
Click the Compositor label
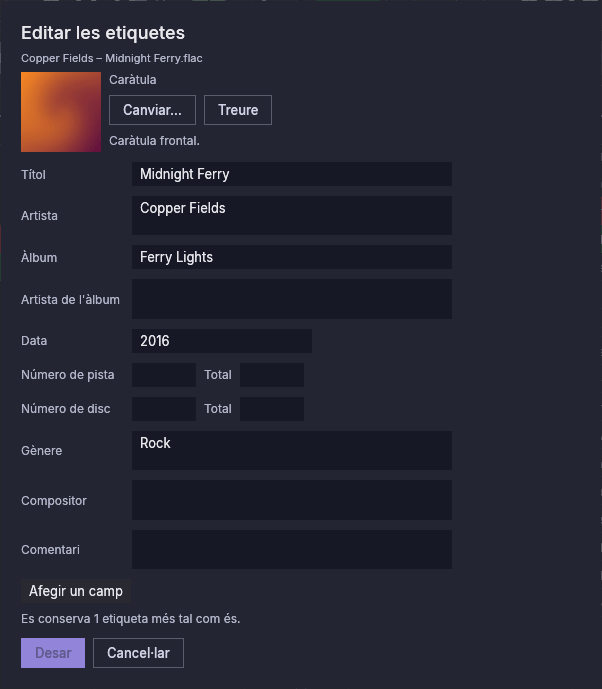pyautogui.click(x=54, y=500)
